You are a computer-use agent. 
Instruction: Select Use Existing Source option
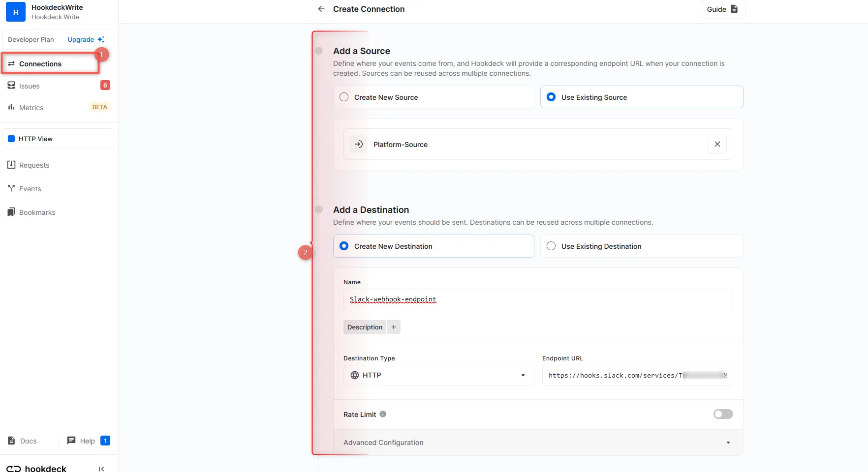point(642,97)
